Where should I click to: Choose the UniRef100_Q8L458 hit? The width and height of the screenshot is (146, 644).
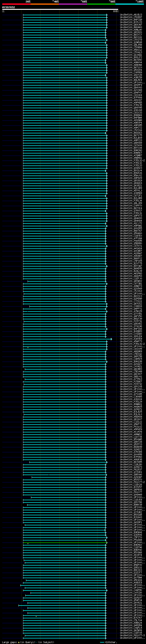click(x=131, y=45)
